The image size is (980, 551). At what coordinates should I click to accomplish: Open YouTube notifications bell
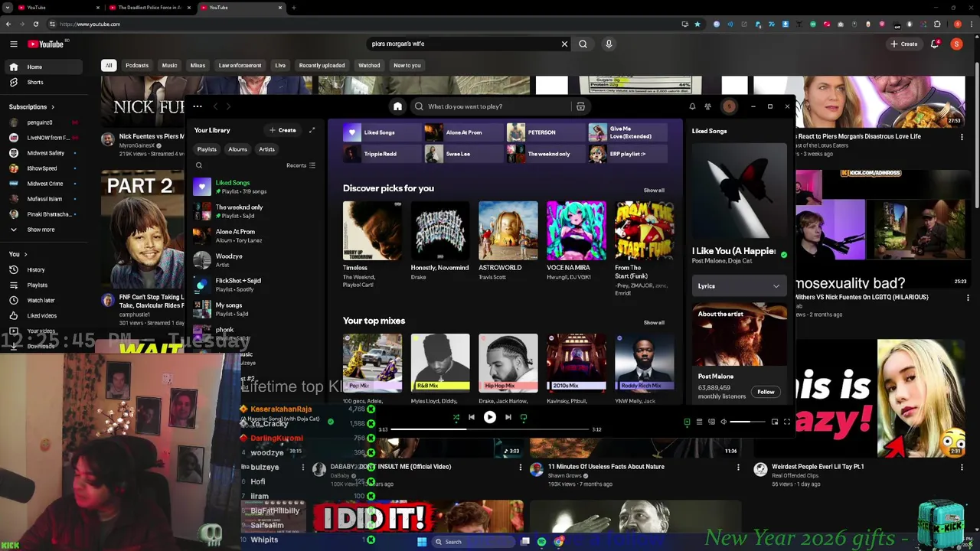(935, 44)
